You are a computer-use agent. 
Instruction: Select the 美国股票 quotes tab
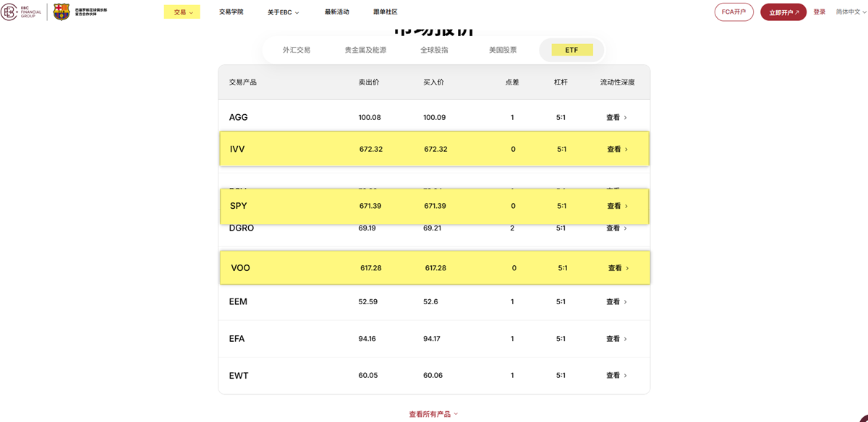[x=505, y=50]
